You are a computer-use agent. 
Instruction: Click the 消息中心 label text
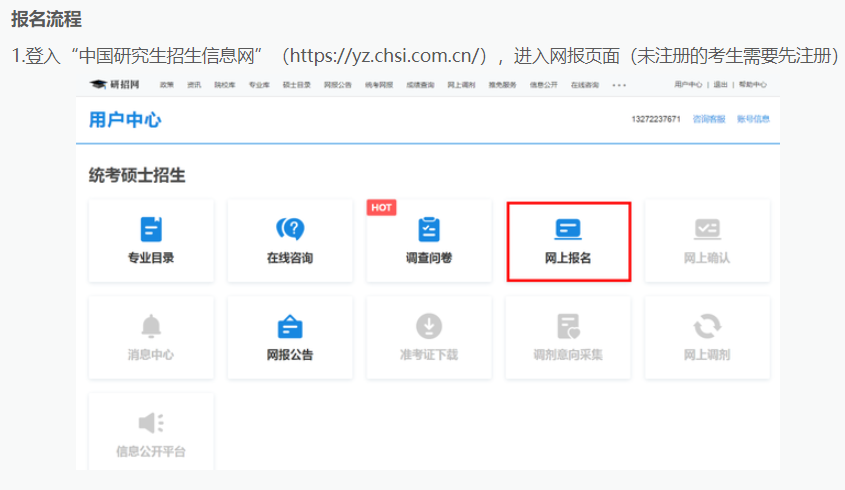tap(151, 355)
